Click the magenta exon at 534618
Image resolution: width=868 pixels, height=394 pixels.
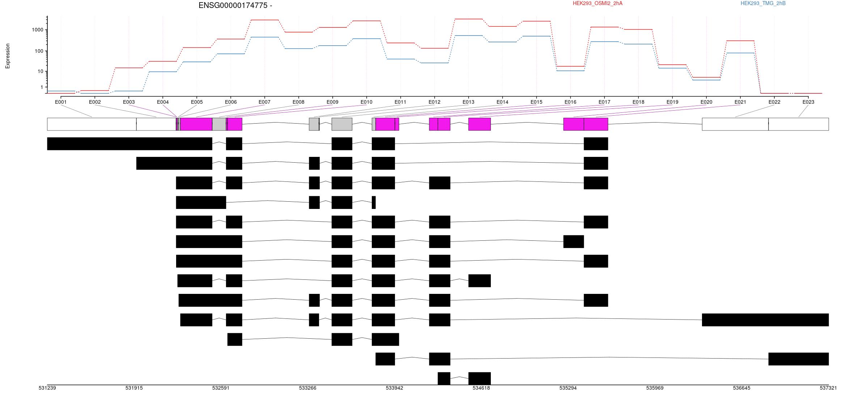(480, 124)
